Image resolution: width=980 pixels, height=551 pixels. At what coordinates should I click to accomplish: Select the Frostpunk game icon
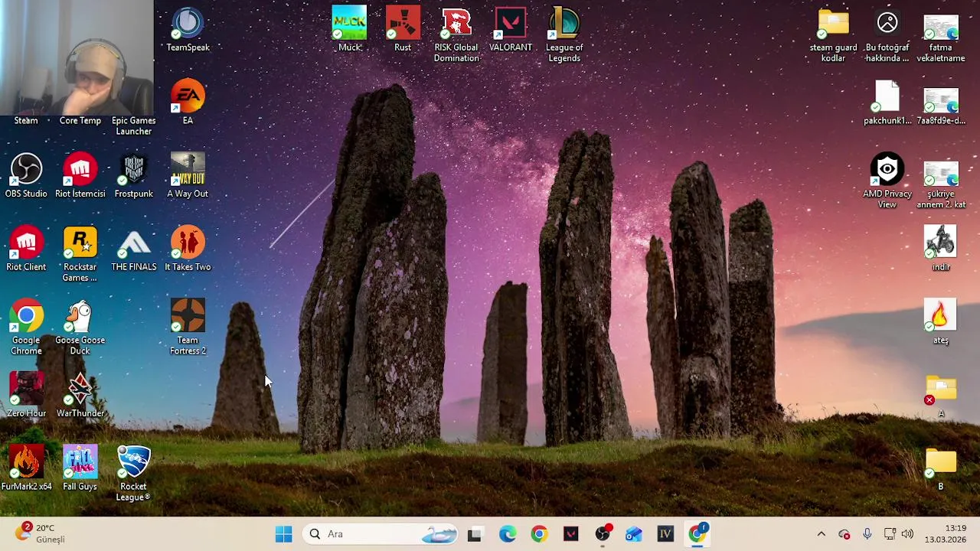tap(134, 176)
